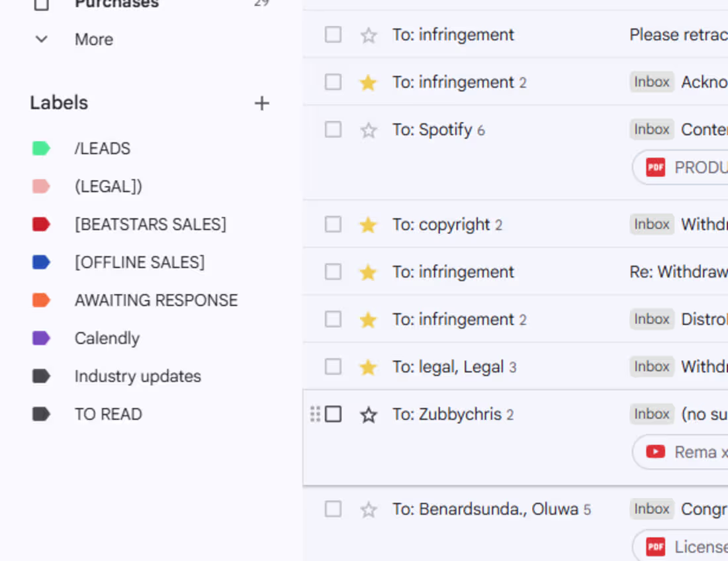Click the YouTube icon on Rema attachment
The height and width of the screenshot is (561, 728).
point(656,452)
